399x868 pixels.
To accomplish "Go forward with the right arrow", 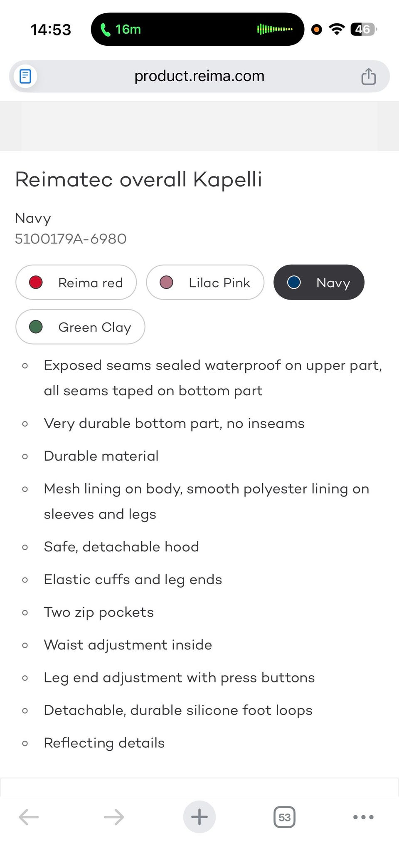I will click(x=114, y=817).
